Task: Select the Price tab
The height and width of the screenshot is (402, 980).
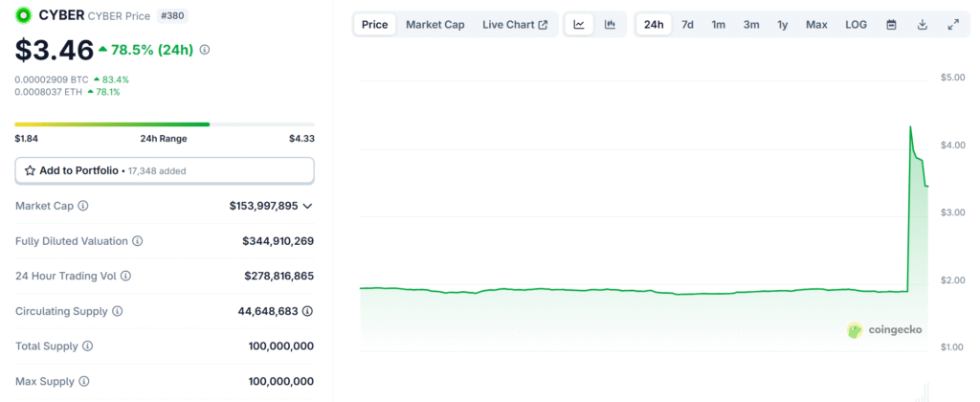Action: tap(374, 25)
